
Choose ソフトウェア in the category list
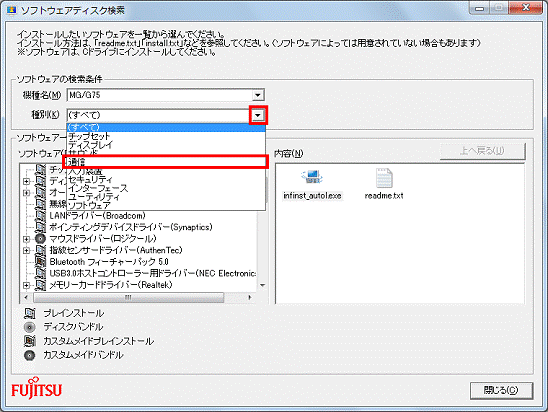tap(166, 205)
